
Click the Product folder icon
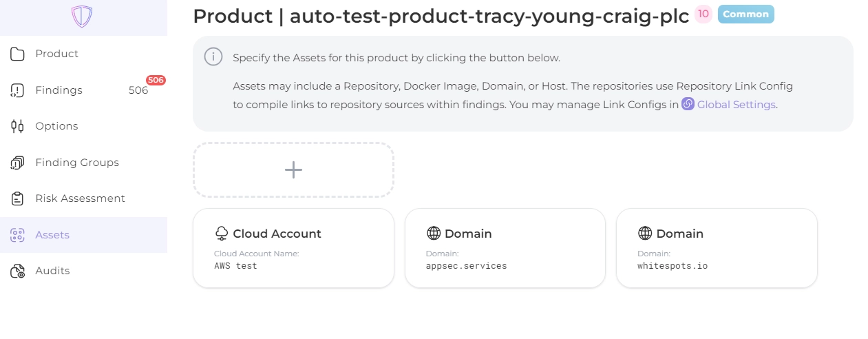click(18, 54)
